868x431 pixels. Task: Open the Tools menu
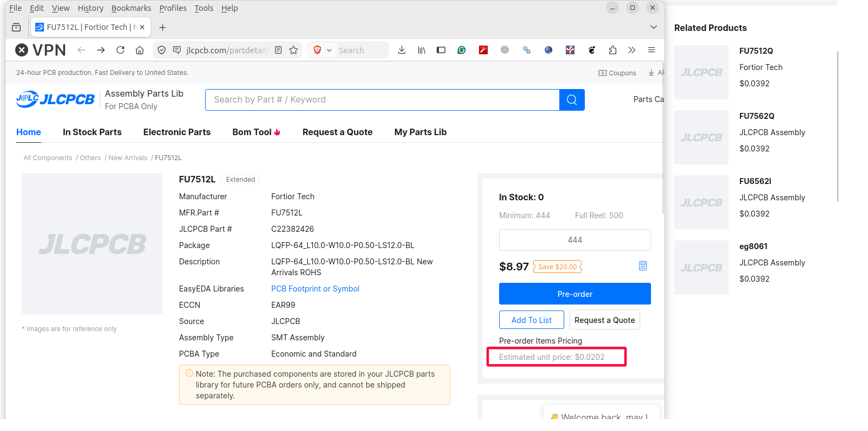tap(204, 8)
